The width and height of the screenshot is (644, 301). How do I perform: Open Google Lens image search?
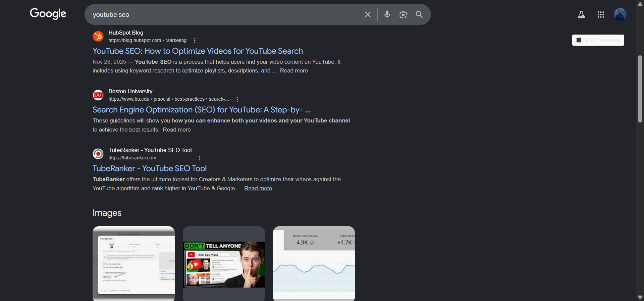(403, 14)
